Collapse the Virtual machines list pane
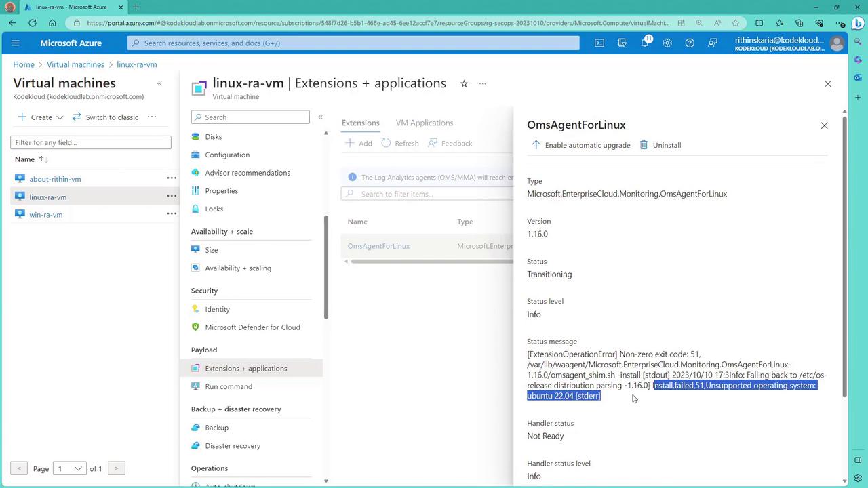The height and width of the screenshot is (488, 868). point(159,83)
